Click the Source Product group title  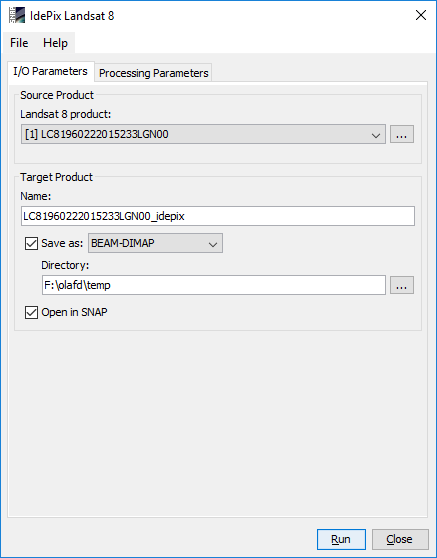pyautogui.click(x=57, y=95)
